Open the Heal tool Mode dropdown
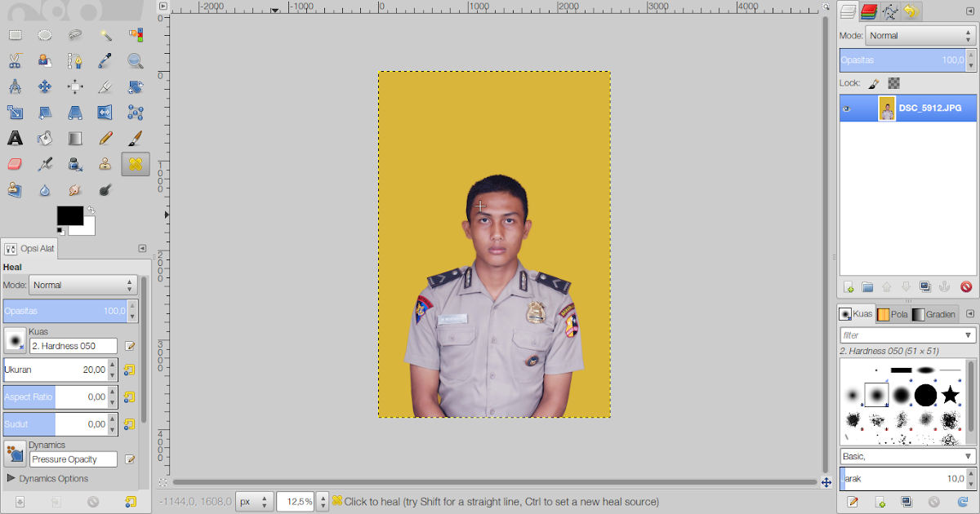Viewport: 980px width, 514px height. click(x=83, y=285)
